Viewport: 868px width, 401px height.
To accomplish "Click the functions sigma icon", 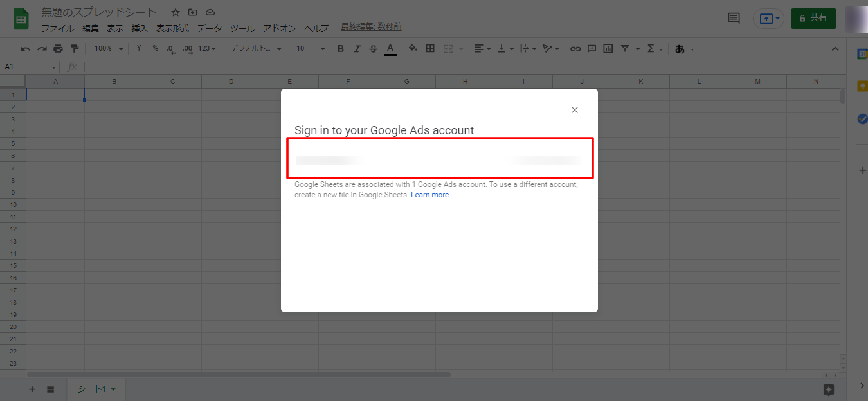I will (651, 48).
